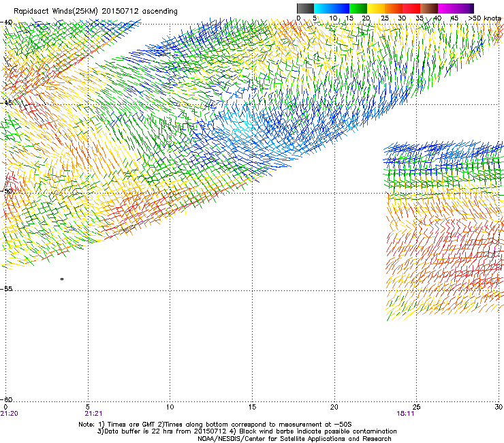Pick the orange 25-30 knots legend swatch
Viewport: 504px width, 443px height.
pyautogui.click(x=394, y=8)
